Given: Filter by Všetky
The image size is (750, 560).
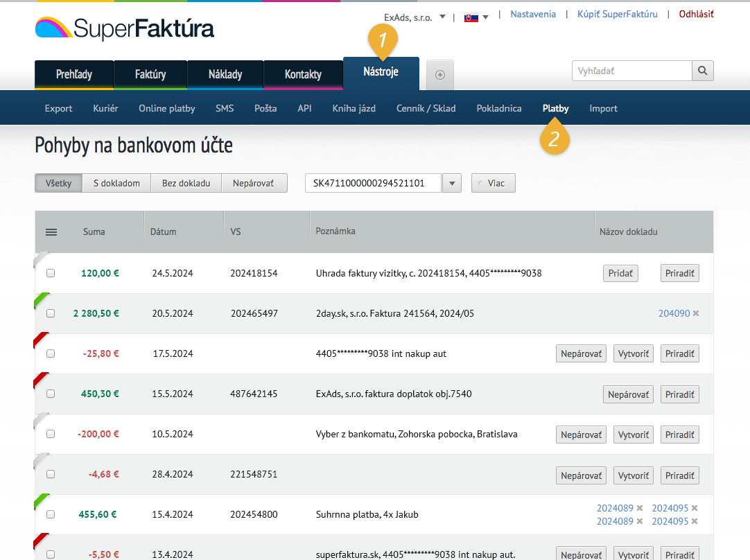Looking at the screenshot, I should pyautogui.click(x=58, y=183).
